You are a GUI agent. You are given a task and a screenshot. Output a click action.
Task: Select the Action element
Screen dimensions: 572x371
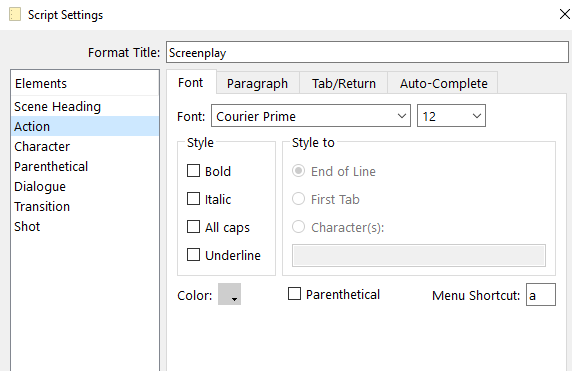[x=85, y=126]
